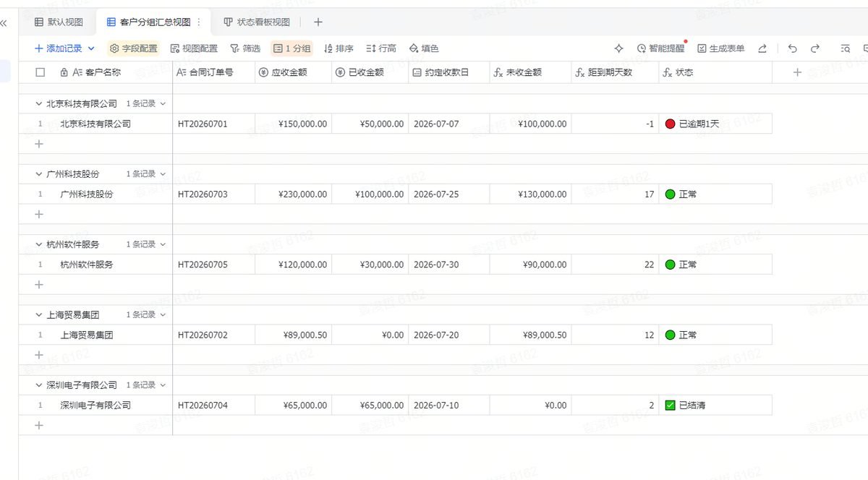Open the 填色 fill color options

tap(424, 48)
